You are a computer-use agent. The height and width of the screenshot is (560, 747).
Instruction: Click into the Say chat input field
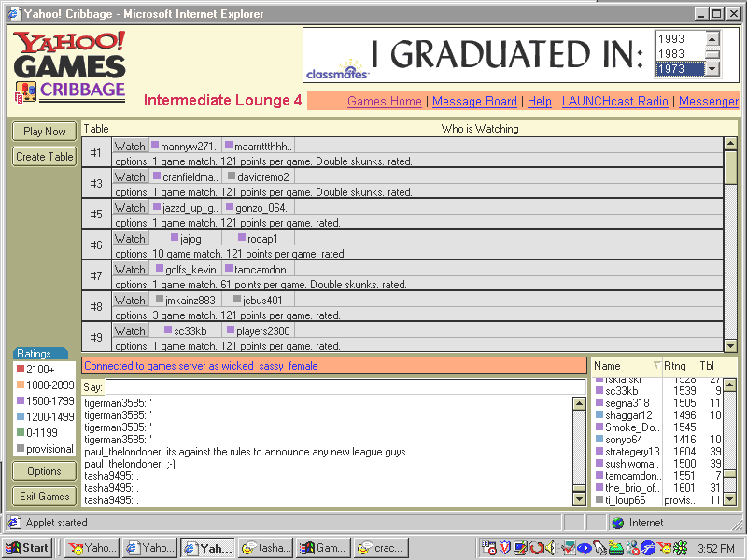345,386
